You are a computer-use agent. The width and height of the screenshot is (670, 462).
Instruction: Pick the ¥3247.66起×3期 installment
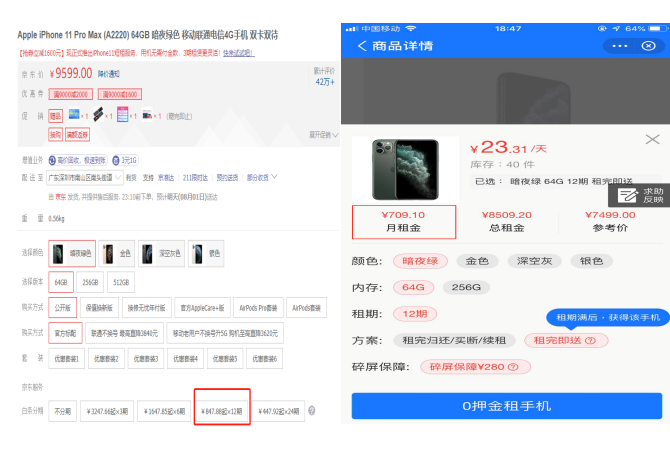(107, 411)
